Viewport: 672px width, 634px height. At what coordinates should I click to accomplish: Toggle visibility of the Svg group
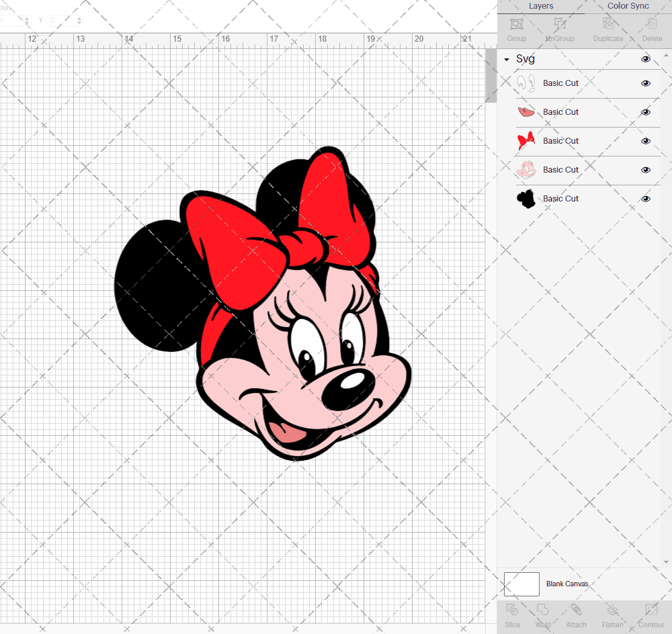point(645,59)
